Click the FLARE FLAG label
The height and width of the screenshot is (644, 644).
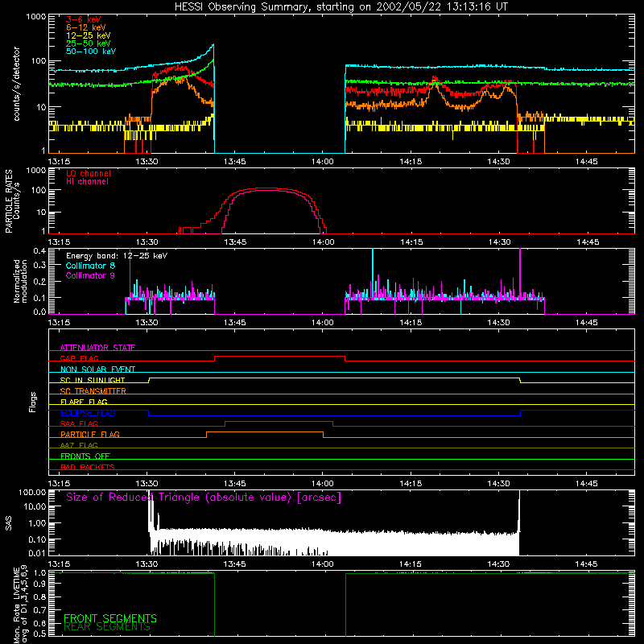click(x=84, y=402)
